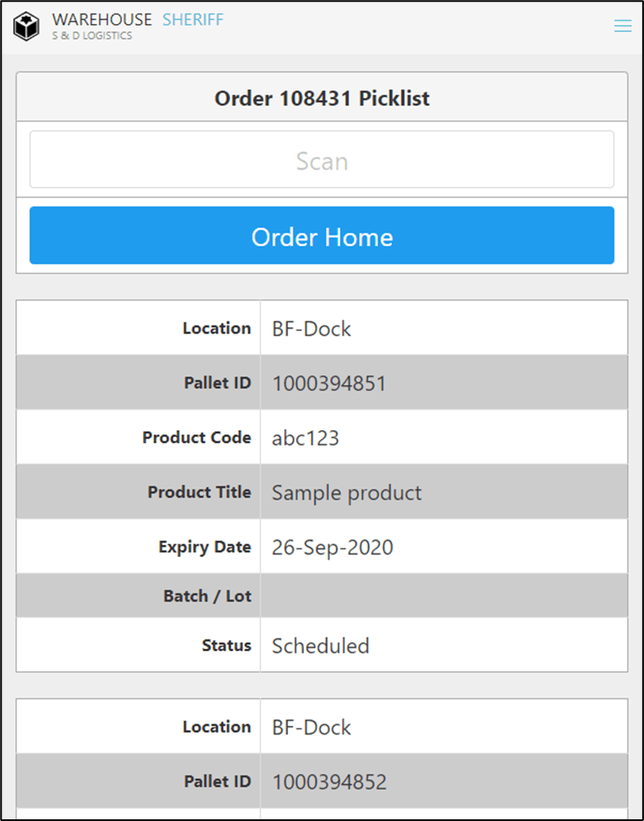The width and height of the screenshot is (644, 821).
Task: Select pallet ID 1000394852 value
Action: (x=329, y=782)
